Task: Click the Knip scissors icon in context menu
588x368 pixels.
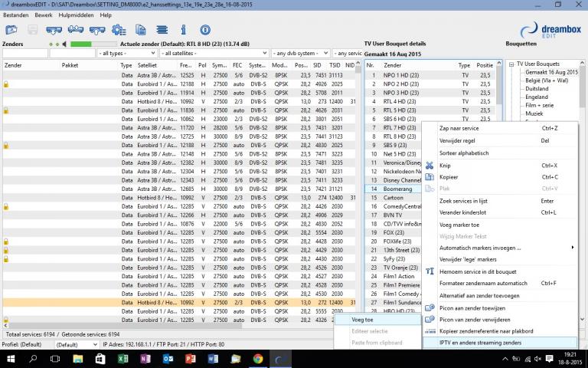Action: [430, 166]
